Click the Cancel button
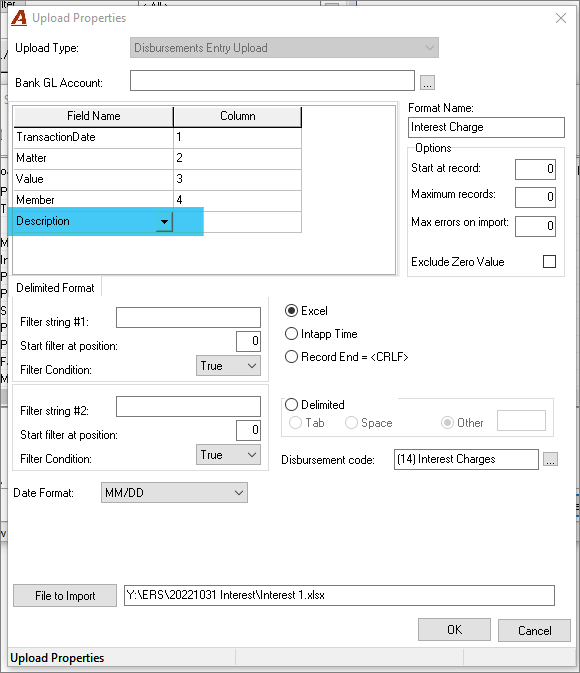Image resolution: width=580 pixels, height=673 pixels. pos(534,631)
